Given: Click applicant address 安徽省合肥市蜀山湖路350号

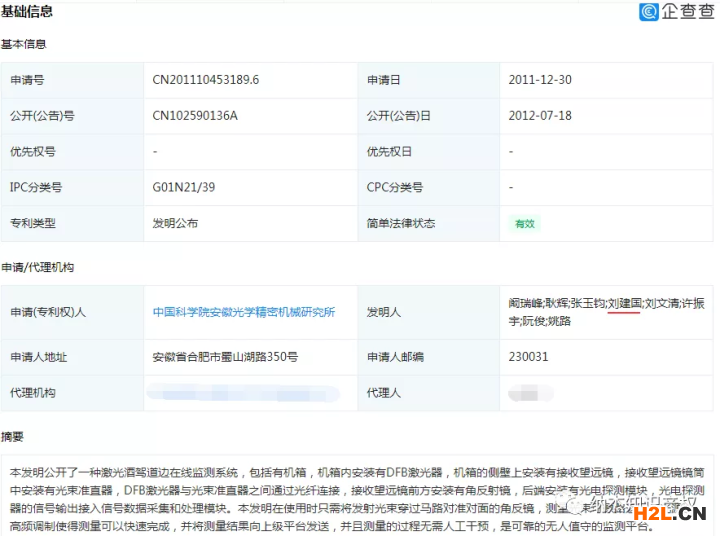Looking at the screenshot, I should 225,357.
